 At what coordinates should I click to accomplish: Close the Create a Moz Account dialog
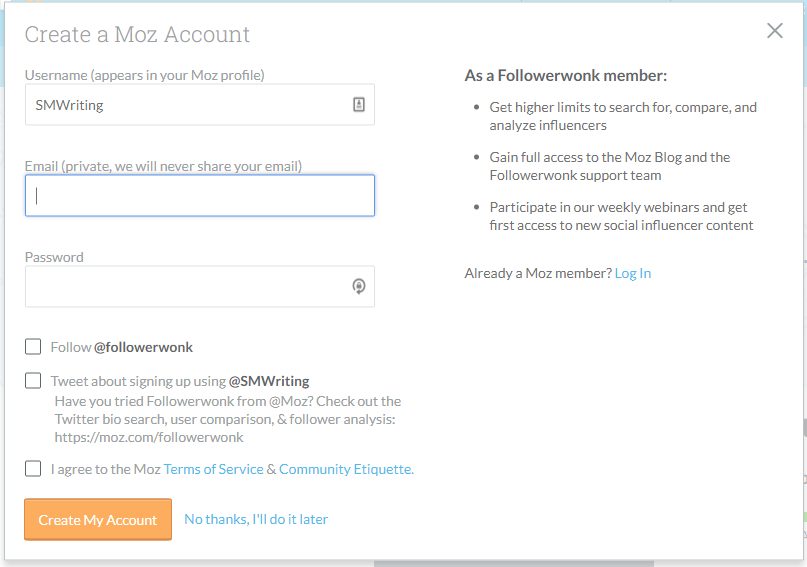775,31
